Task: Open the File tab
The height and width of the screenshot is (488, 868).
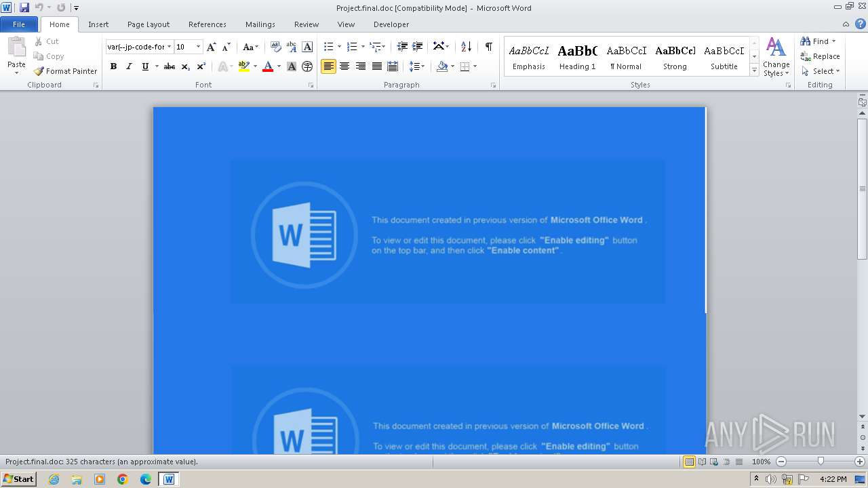Action: pyautogui.click(x=19, y=24)
